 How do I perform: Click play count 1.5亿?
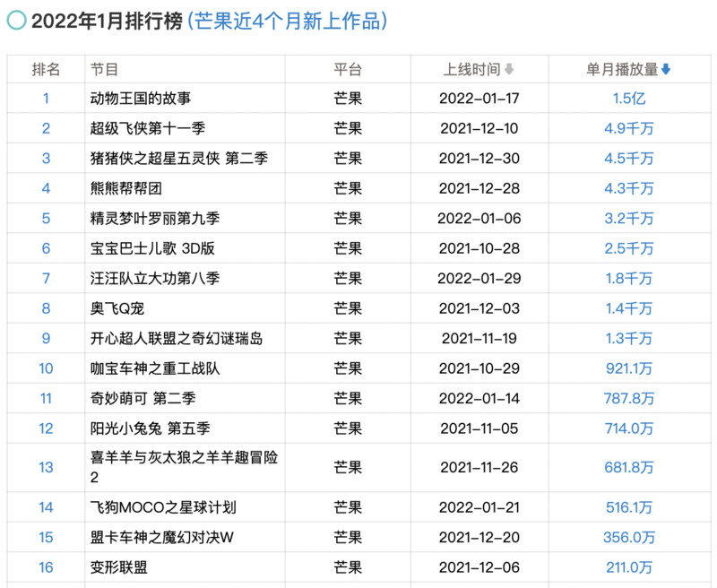629,99
